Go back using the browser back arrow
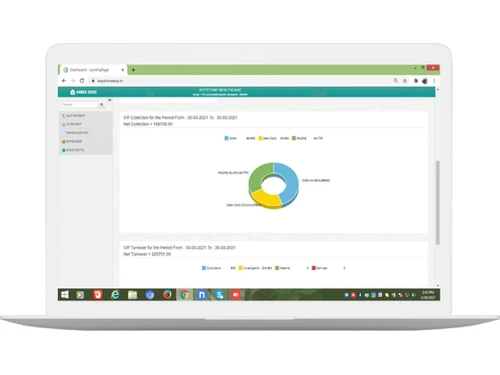Image resolution: width=500 pixels, height=375 pixels. click(64, 81)
